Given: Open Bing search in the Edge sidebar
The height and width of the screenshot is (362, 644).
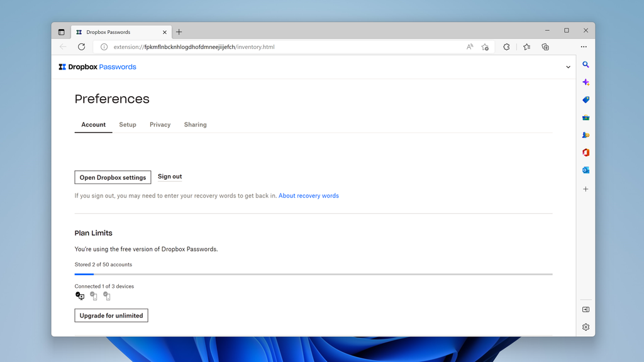Looking at the screenshot, I should coord(586,65).
